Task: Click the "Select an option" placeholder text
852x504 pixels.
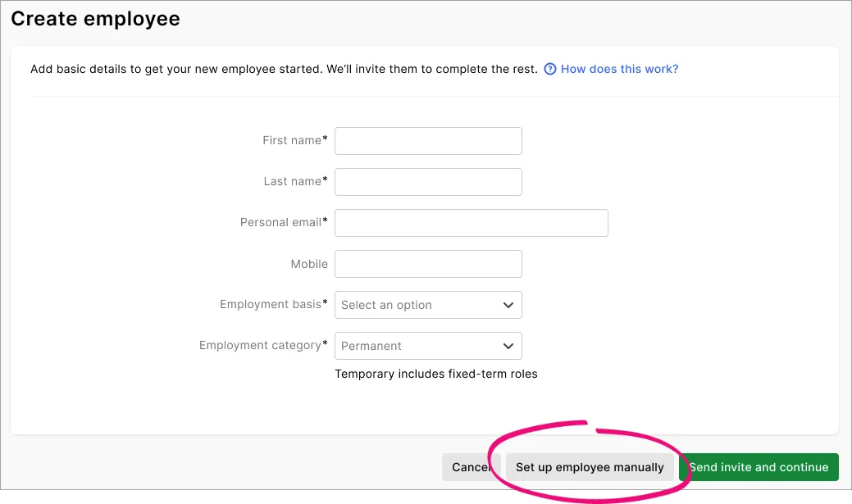Action: pos(385,305)
